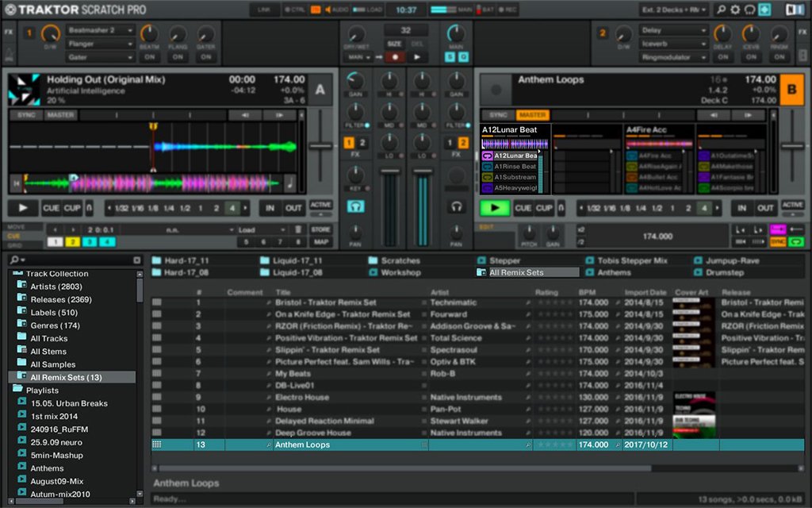Open the Beatmasher 2 effect dropdown

pos(99,30)
